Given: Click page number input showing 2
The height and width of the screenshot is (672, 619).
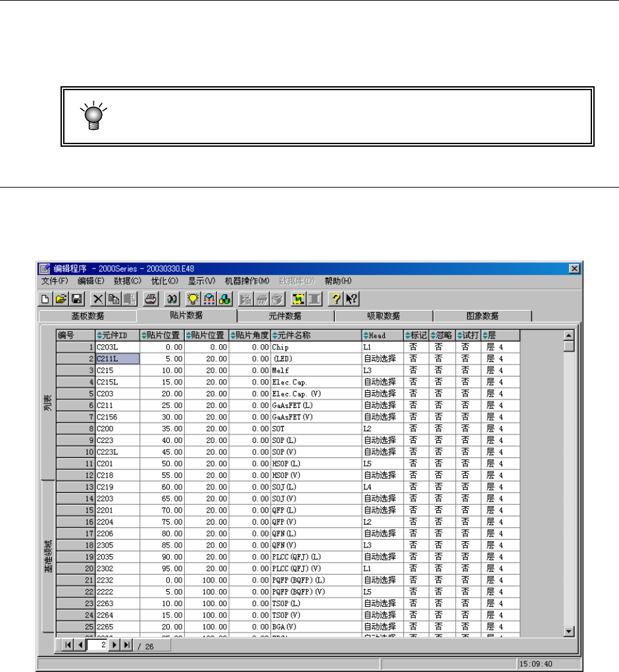Looking at the screenshot, I should (97, 645).
